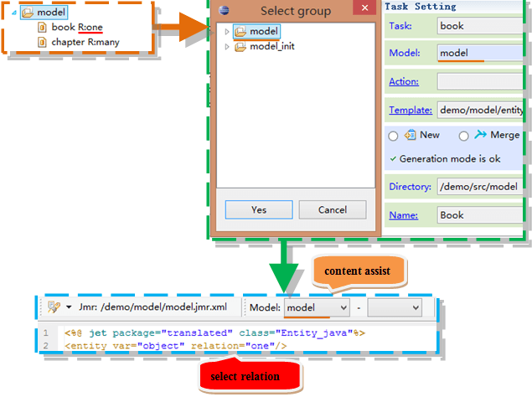Click the New mode document icon

coord(411,135)
